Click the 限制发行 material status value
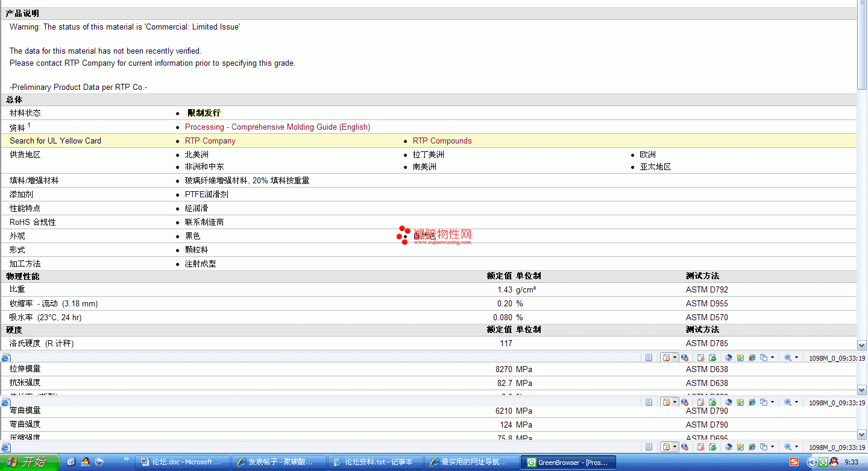This screenshot has width=868, height=471. [204, 113]
